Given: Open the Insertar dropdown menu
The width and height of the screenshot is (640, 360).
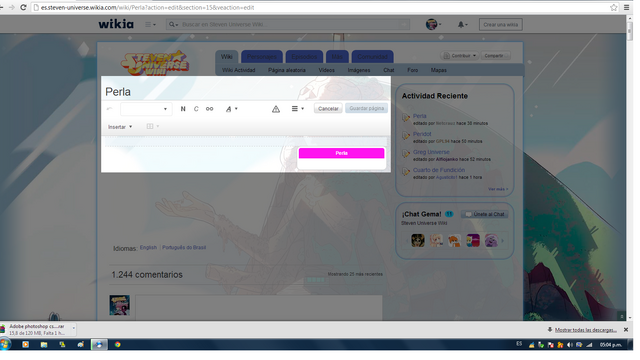Looking at the screenshot, I should pos(120,127).
